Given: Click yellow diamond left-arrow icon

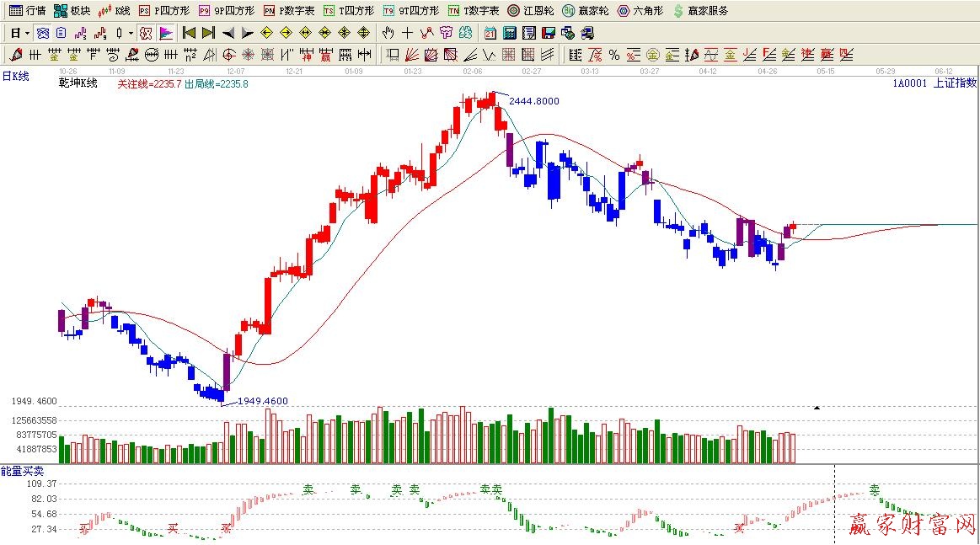Looking at the screenshot, I should [x=267, y=33].
